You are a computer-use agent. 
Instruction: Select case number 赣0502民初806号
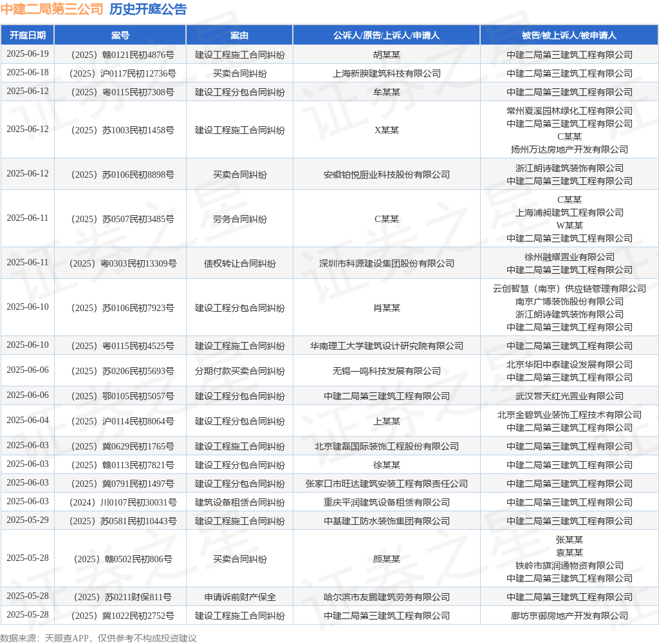(x=123, y=559)
